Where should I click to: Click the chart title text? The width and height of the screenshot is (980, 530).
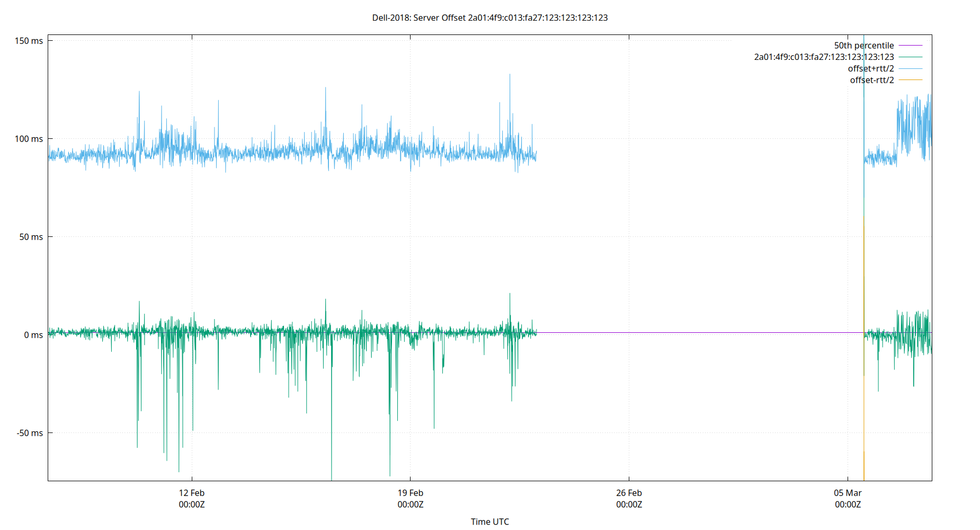tap(490, 17)
